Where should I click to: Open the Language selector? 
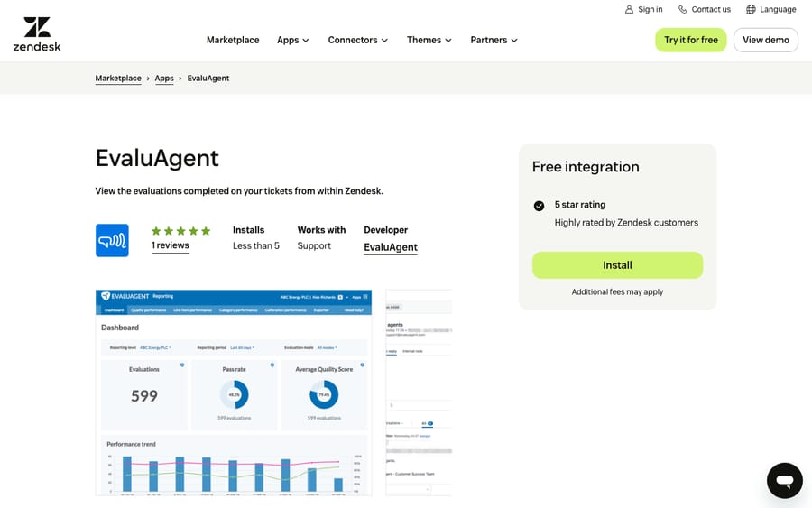tap(771, 9)
